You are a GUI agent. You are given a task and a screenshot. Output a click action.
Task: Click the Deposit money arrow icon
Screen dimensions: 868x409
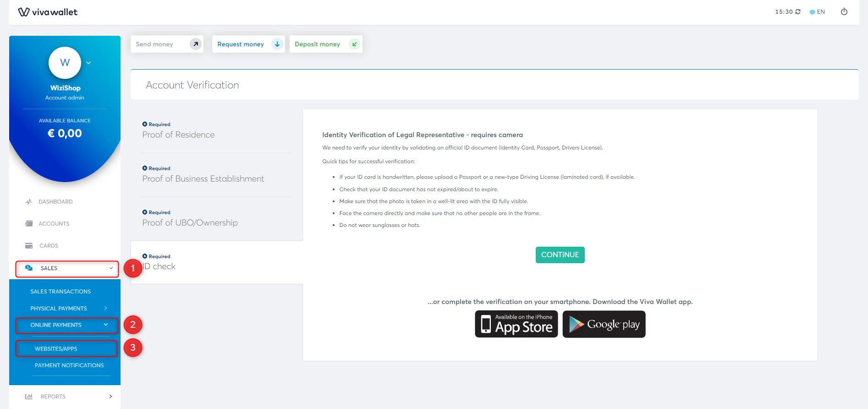[x=354, y=44]
